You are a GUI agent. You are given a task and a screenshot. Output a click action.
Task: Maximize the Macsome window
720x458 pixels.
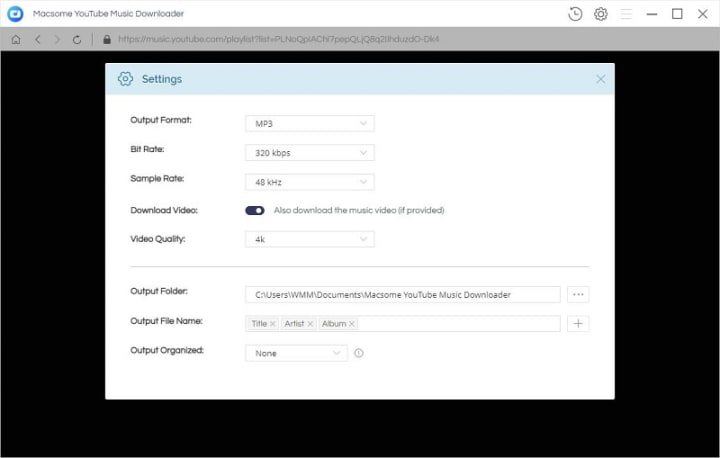[x=677, y=14]
